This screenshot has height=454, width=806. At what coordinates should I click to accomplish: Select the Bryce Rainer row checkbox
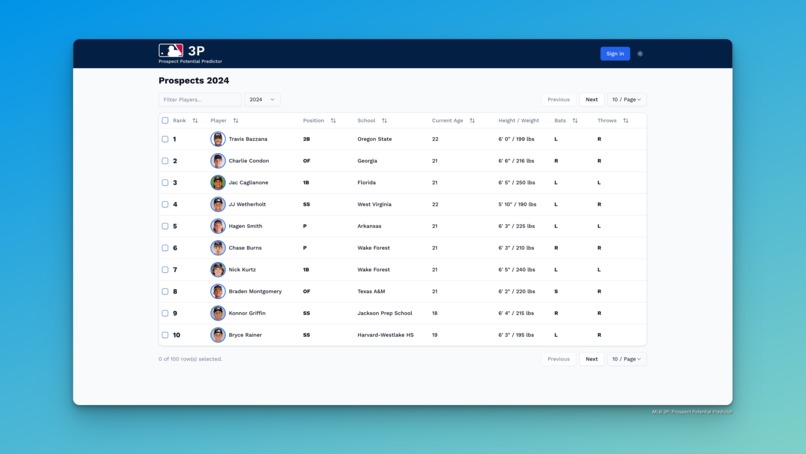coord(165,335)
